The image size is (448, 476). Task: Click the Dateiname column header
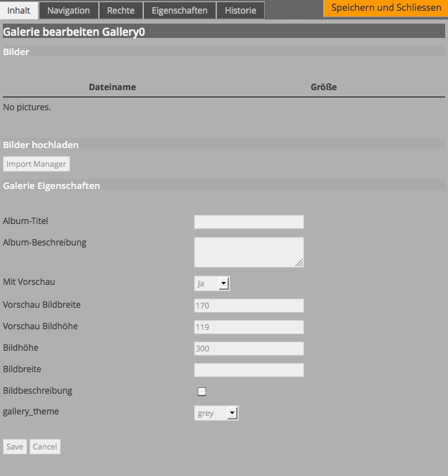pos(112,87)
